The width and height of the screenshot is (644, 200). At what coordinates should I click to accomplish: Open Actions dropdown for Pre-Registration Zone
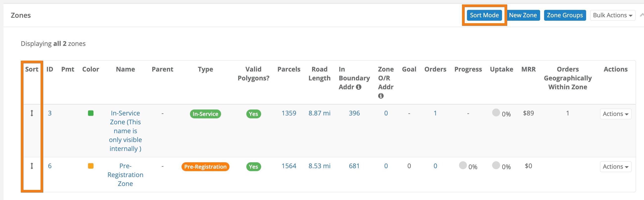click(x=615, y=166)
